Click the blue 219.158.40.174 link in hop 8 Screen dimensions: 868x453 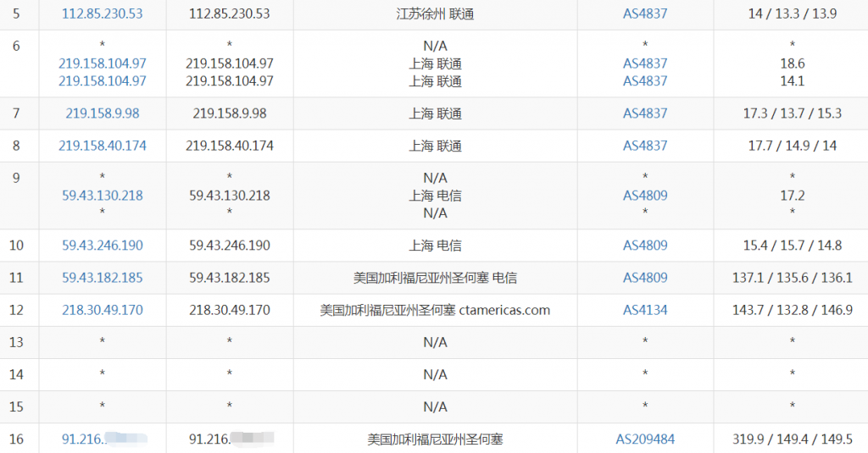(x=103, y=146)
